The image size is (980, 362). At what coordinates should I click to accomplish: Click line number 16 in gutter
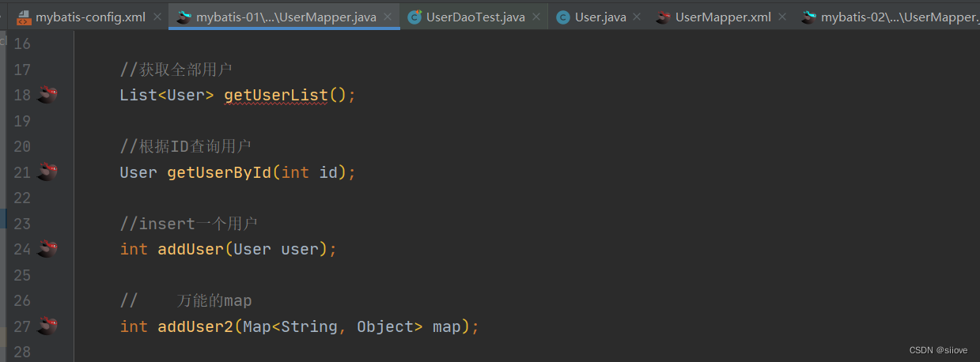(x=22, y=43)
